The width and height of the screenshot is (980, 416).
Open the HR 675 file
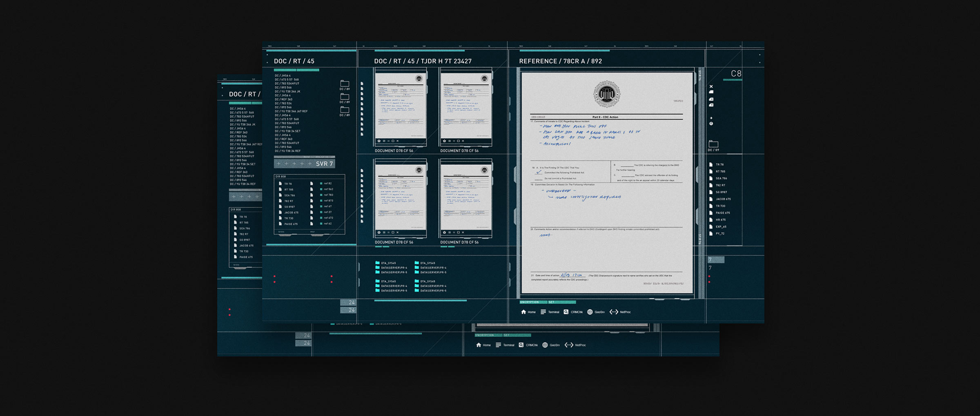click(717, 220)
